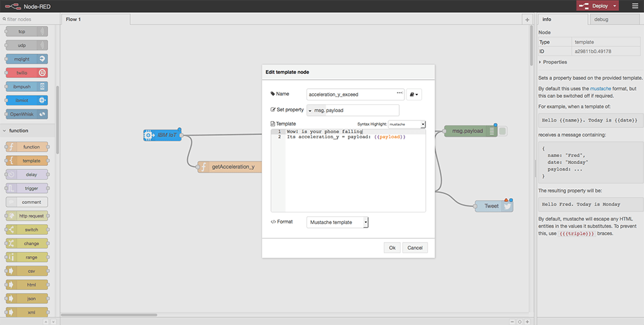Click the http request palette node
Viewport: 644px width, 325px height.
26,216
